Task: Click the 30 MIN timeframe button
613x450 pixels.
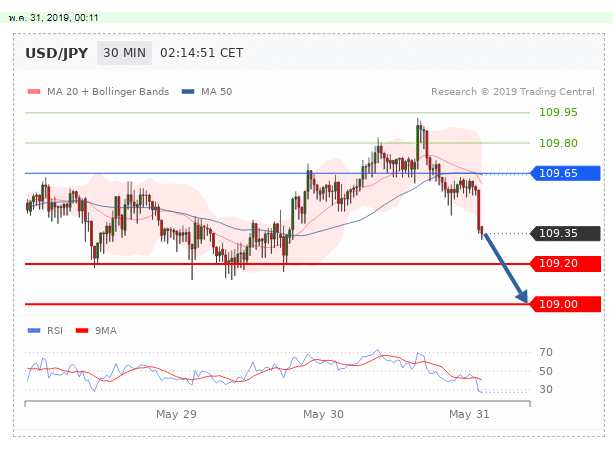Action: click(x=124, y=53)
